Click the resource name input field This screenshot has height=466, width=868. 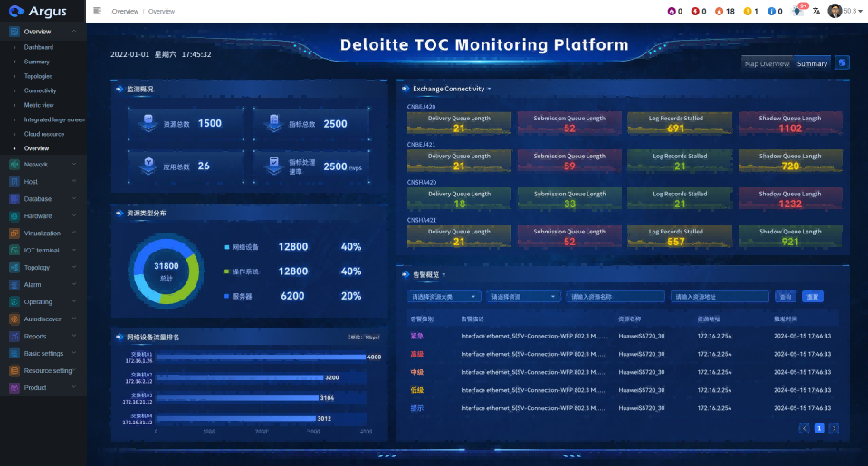(x=615, y=297)
